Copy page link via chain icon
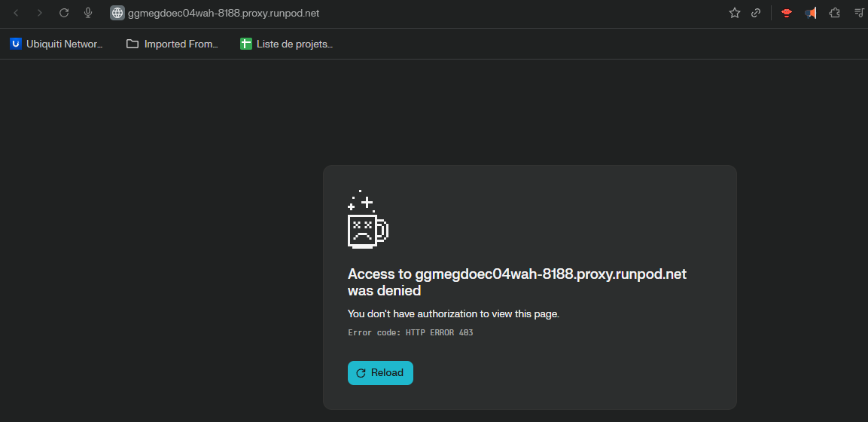The height and width of the screenshot is (422, 868). (x=756, y=13)
